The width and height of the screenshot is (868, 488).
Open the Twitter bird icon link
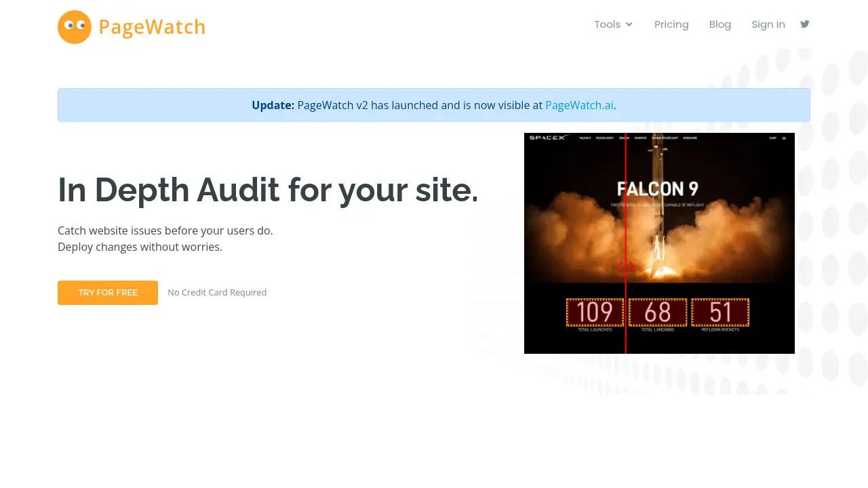click(805, 24)
